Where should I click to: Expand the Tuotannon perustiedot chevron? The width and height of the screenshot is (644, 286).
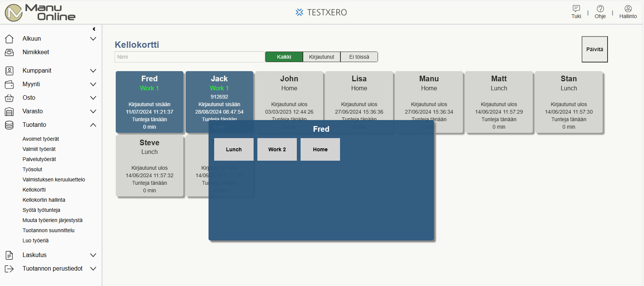click(93, 269)
